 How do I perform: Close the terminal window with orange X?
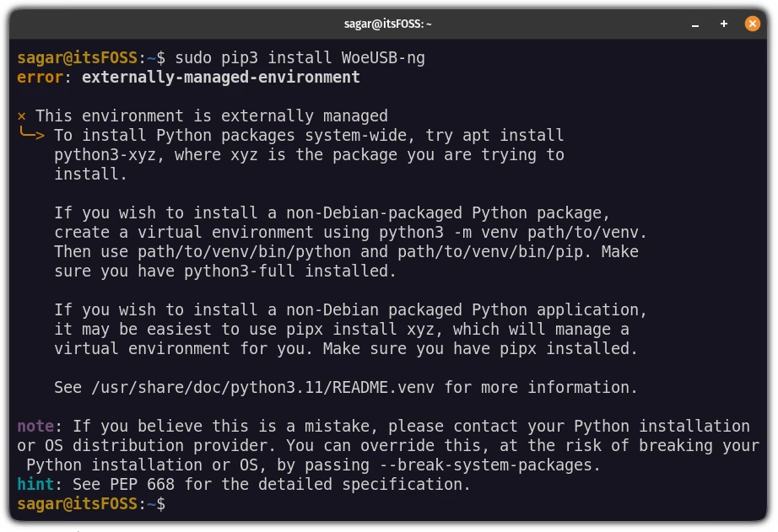pyautogui.click(x=752, y=24)
